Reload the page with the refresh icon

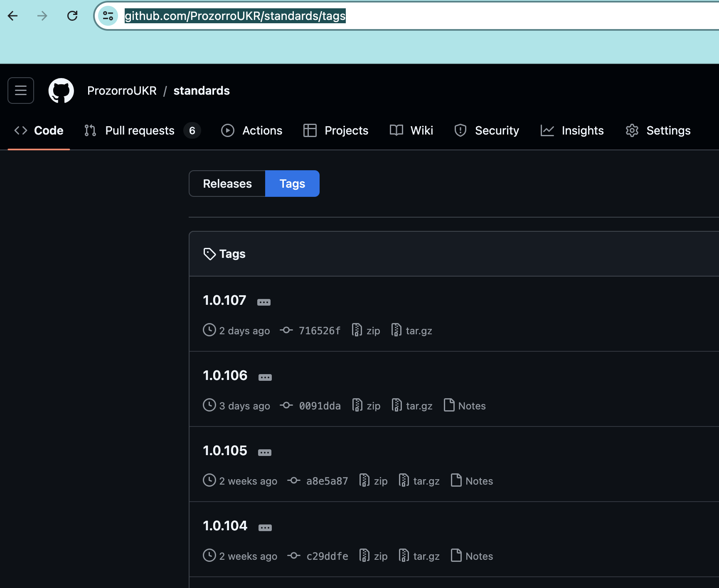[72, 16]
